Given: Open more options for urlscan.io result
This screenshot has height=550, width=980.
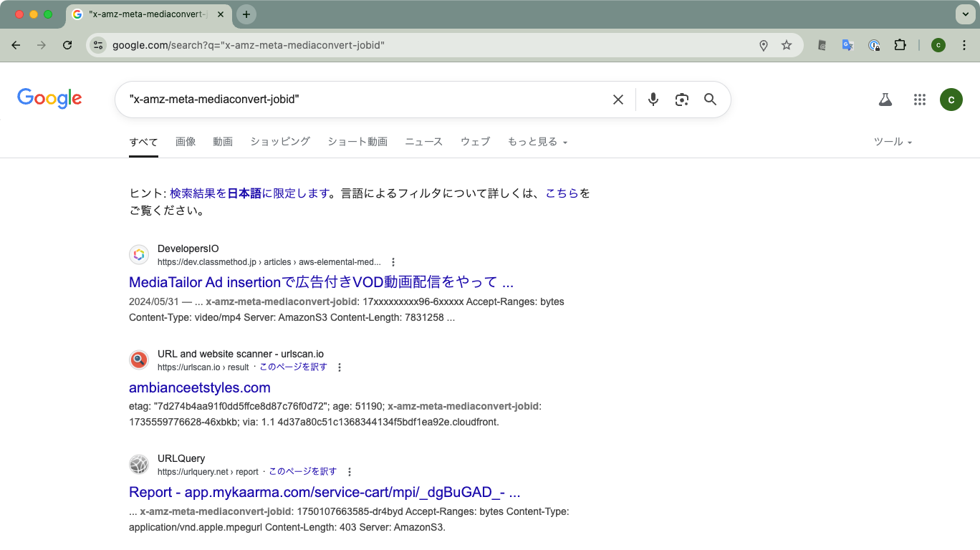Looking at the screenshot, I should click(340, 367).
